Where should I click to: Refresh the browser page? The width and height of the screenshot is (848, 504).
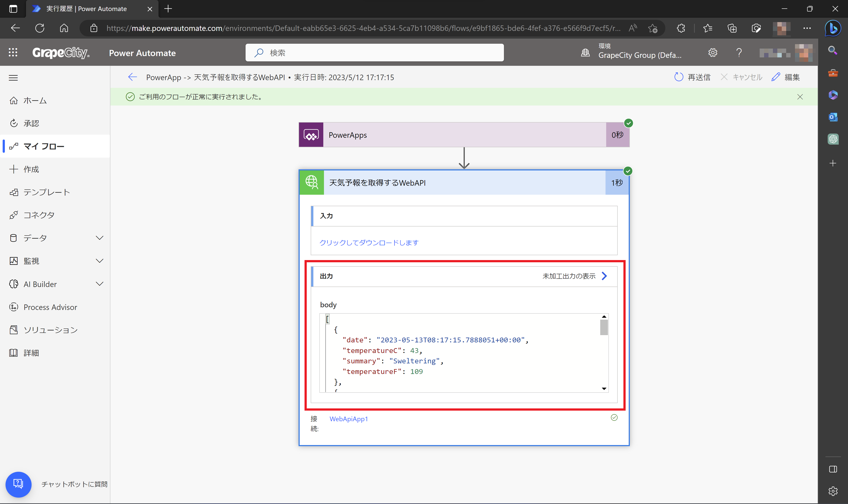[40, 28]
